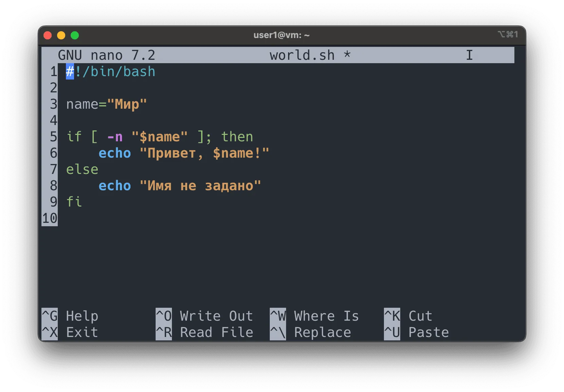The image size is (564, 392).
Task: Click the red close window button
Action: [x=48, y=35]
